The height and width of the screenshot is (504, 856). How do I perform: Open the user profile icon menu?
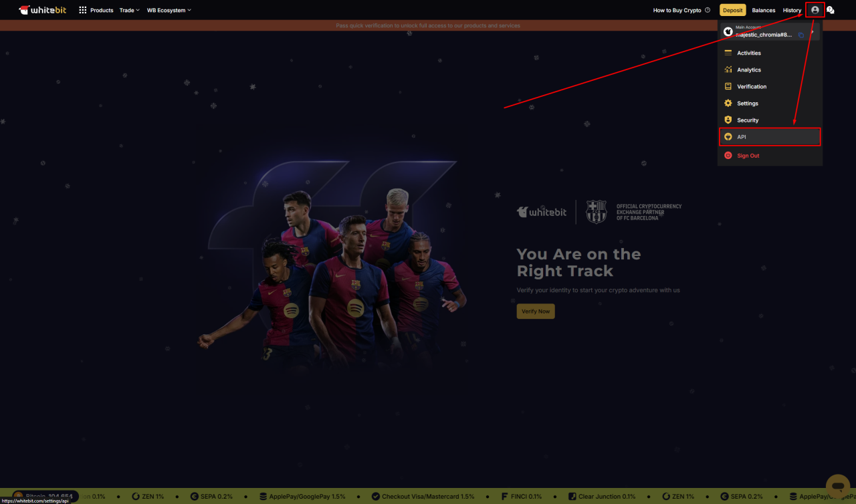pyautogui.click(x=815, y=10)
